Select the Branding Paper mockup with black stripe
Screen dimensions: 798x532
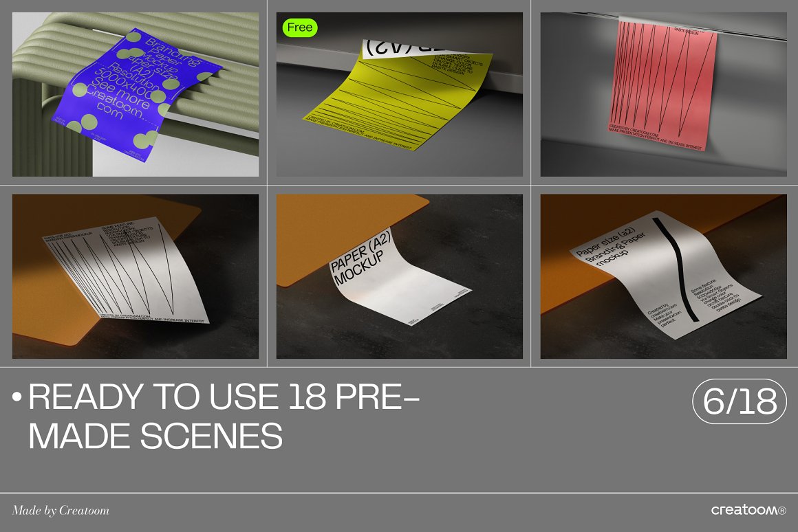(664, 276)
